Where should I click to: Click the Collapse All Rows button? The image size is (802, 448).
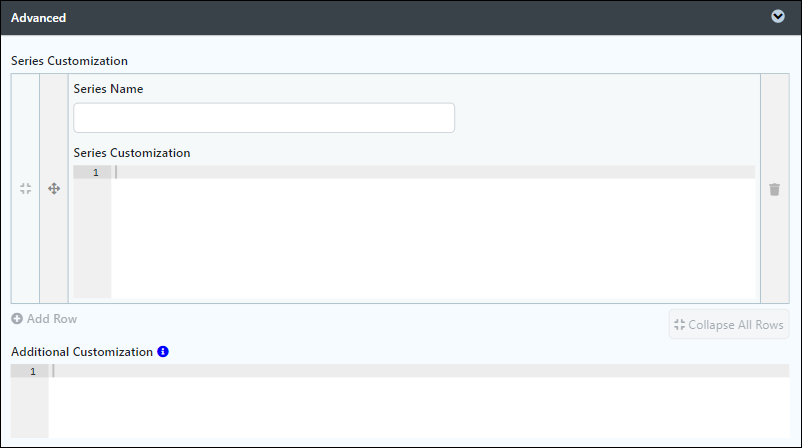(x=729, y=324)
